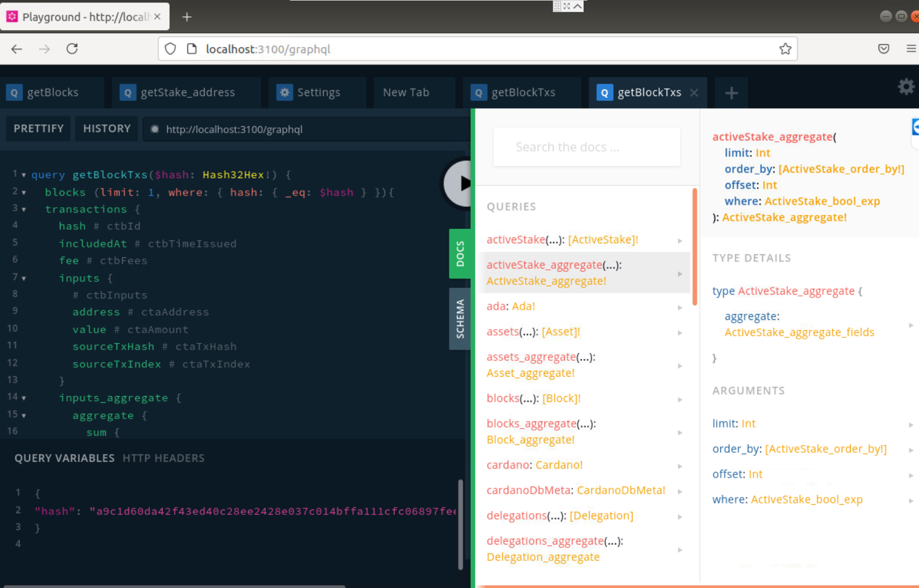Fold the inputs block on line 7
This screenshot has width=919, height=588.
tap(24, 278)
